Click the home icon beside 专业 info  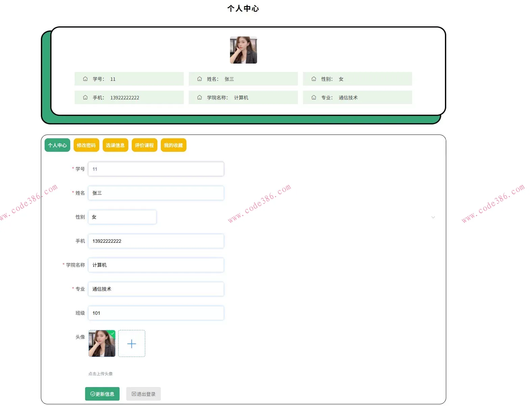pos(314,97)
